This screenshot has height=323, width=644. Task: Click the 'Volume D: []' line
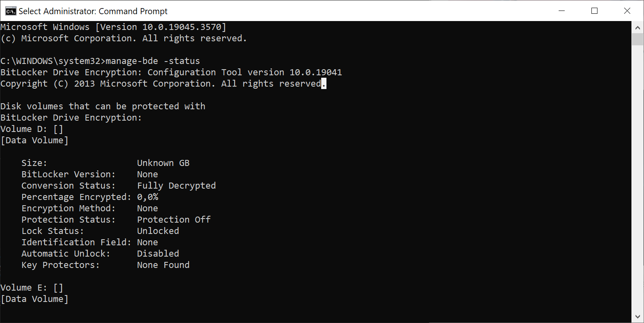coord(32,129)
